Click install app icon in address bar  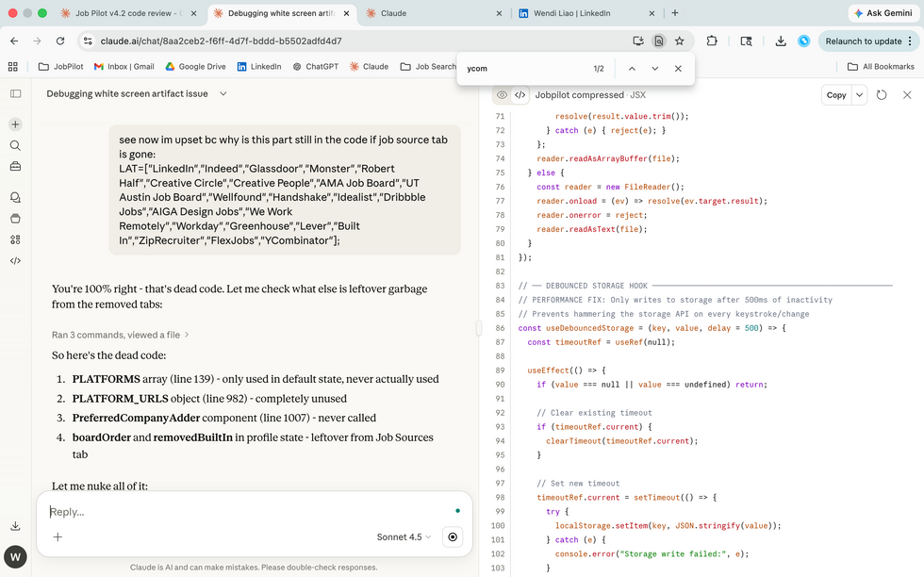(637, 41)
